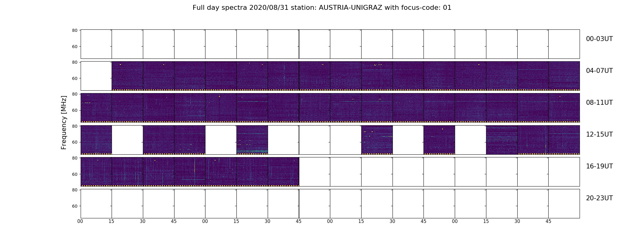Click the blank first panel of 04-07UT row
Image resolution: width=644 pixels, height=245 pixels.
(x=96, y=76)
